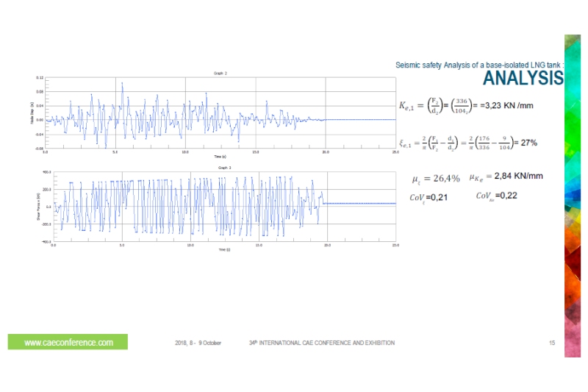Click the ANALYSIS slide title
The image size is (588, 392).
tap(523, 79)
